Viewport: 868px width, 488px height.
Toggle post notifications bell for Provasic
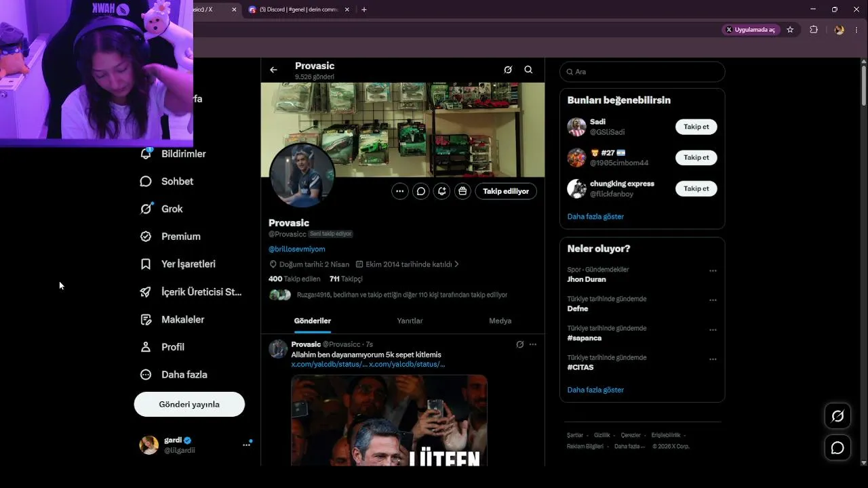[442, 191]
